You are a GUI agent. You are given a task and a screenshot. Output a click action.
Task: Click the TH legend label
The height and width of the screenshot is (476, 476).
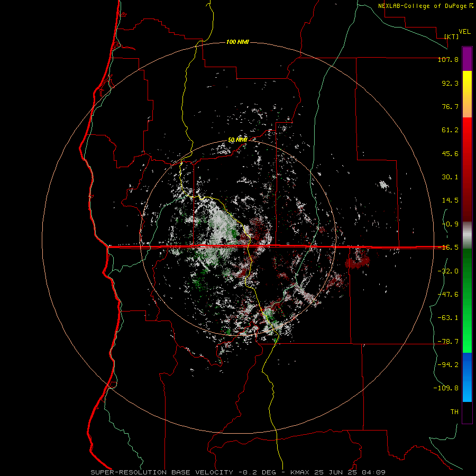(x=454, y=412)
